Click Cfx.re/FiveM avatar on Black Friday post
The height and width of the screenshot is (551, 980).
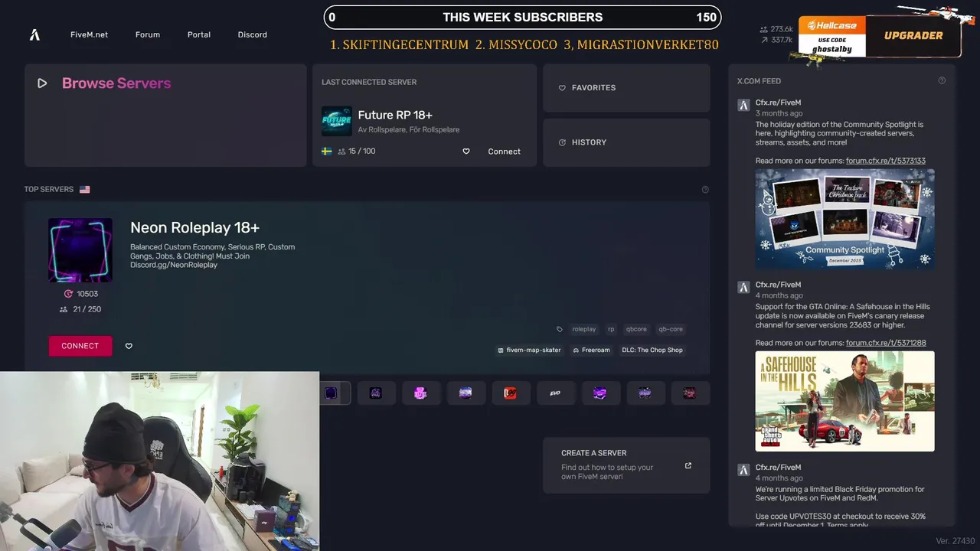tap(743, 470)
